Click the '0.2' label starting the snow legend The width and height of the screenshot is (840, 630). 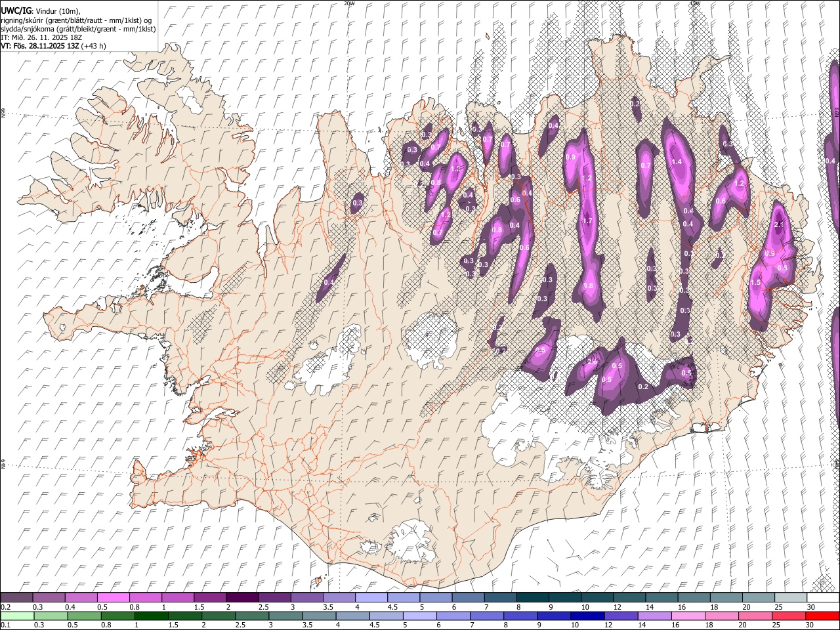[5, 607]
